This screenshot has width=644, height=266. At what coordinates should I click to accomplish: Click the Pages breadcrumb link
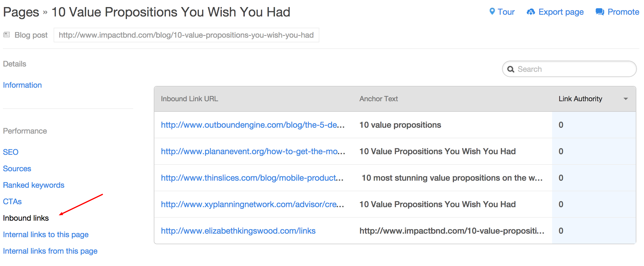coord(21,12)
